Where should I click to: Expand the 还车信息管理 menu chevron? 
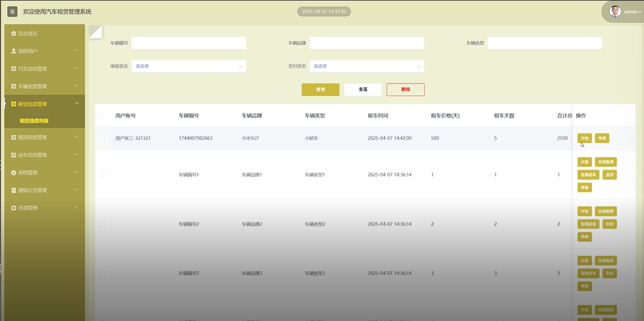[x=77, y=154]
